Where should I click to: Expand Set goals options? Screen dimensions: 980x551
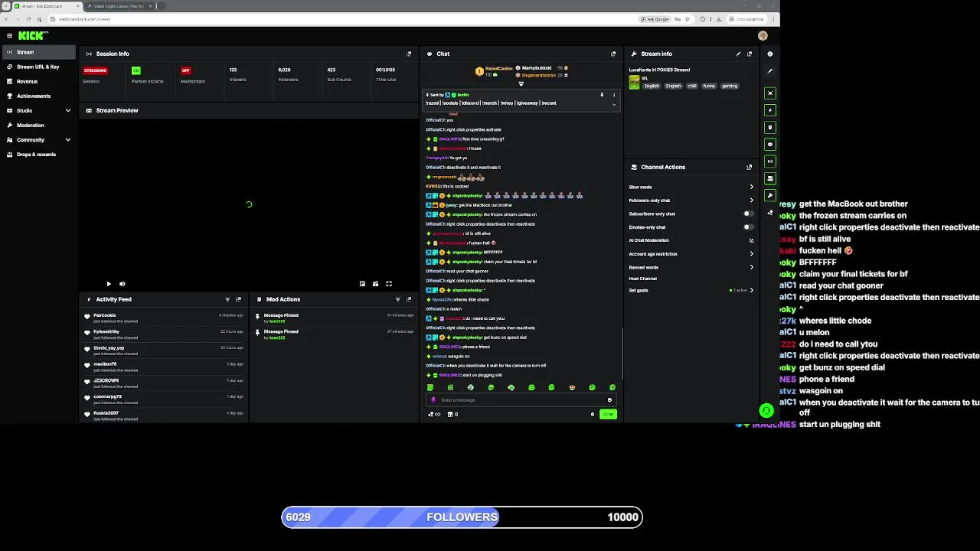751,290
